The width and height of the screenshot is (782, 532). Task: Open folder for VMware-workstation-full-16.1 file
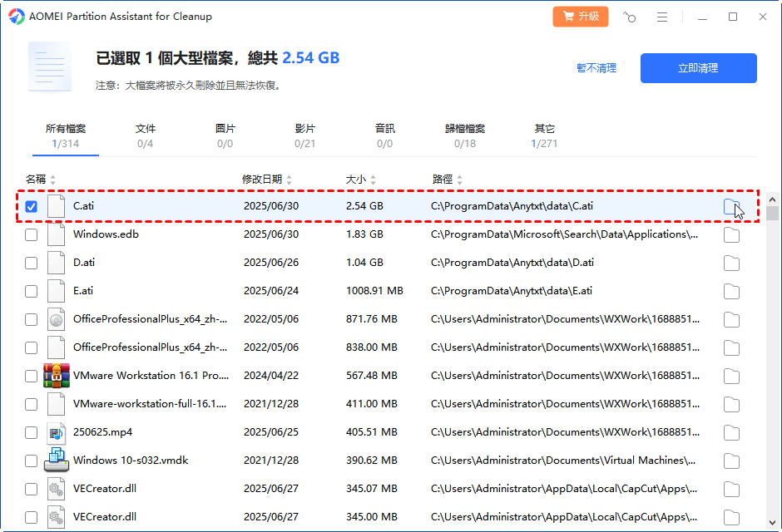(731, 405)
